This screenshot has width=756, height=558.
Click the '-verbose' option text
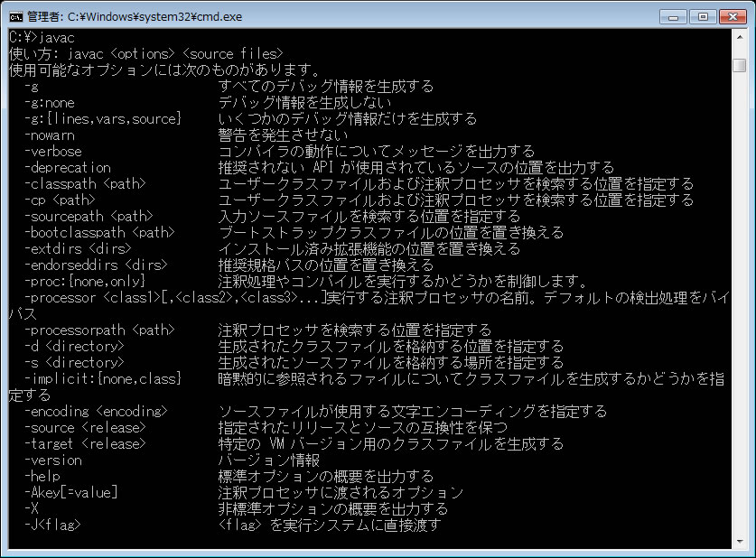[53, 152]
